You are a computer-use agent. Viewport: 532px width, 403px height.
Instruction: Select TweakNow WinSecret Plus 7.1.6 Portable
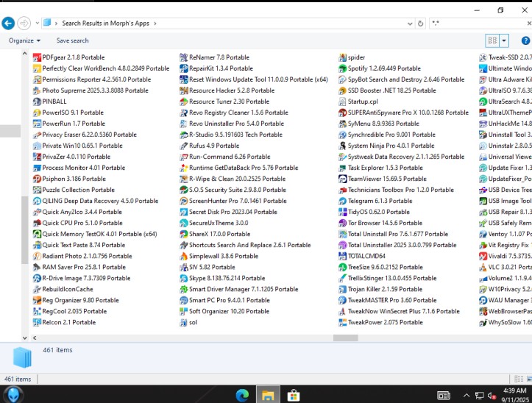[400, 311]
